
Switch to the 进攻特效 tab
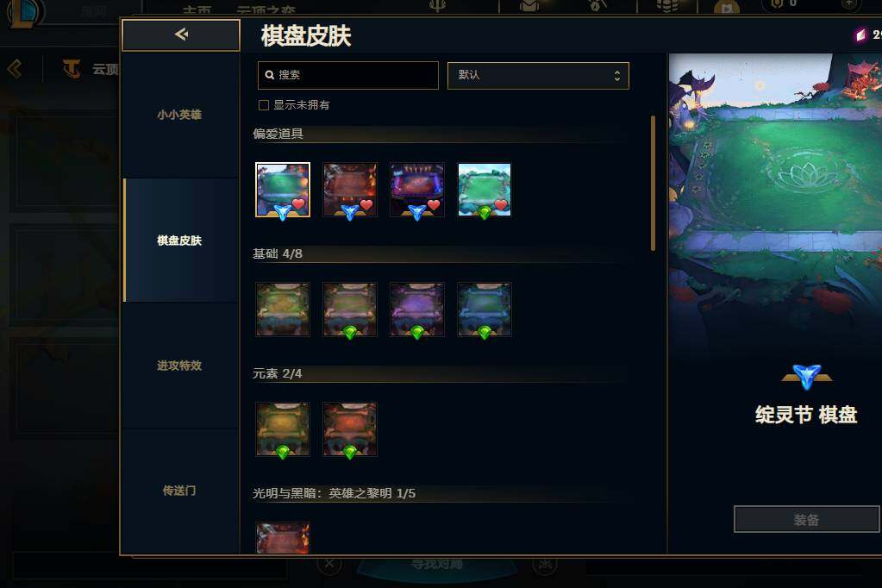point(179,366)
